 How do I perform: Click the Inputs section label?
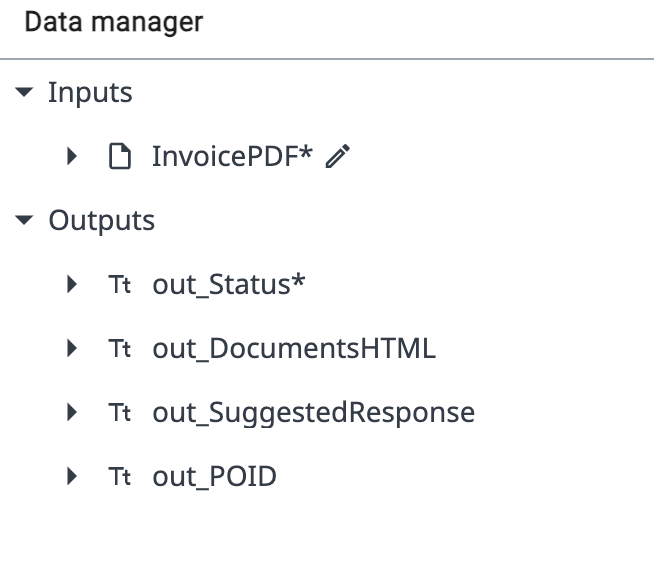91,93
